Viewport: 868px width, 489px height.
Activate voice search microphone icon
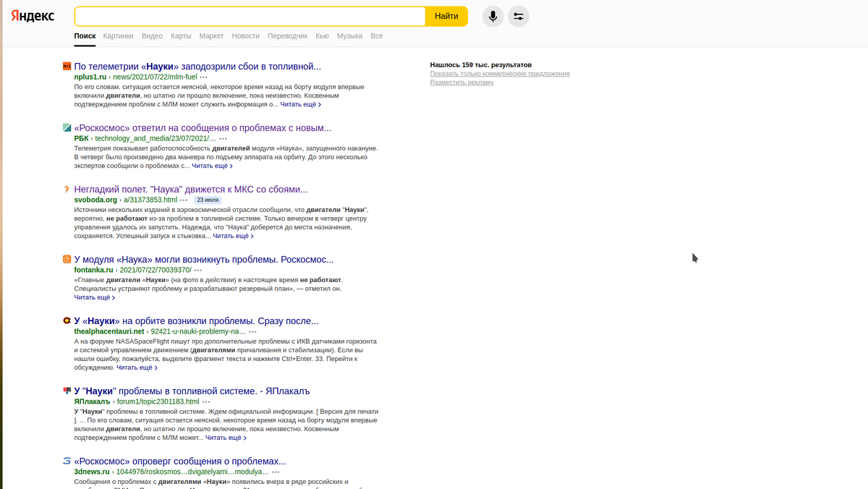(x=493, y=16)
